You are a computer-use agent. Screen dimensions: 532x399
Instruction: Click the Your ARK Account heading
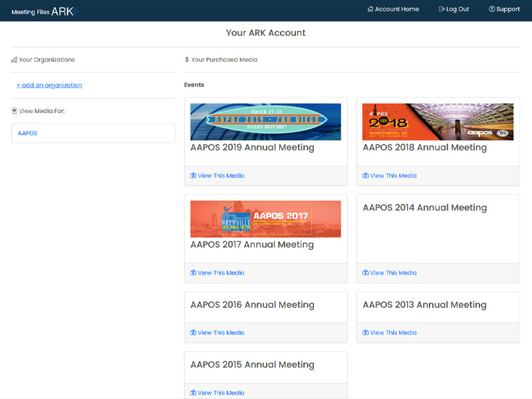pyautogui.click(x=265, y=33)
